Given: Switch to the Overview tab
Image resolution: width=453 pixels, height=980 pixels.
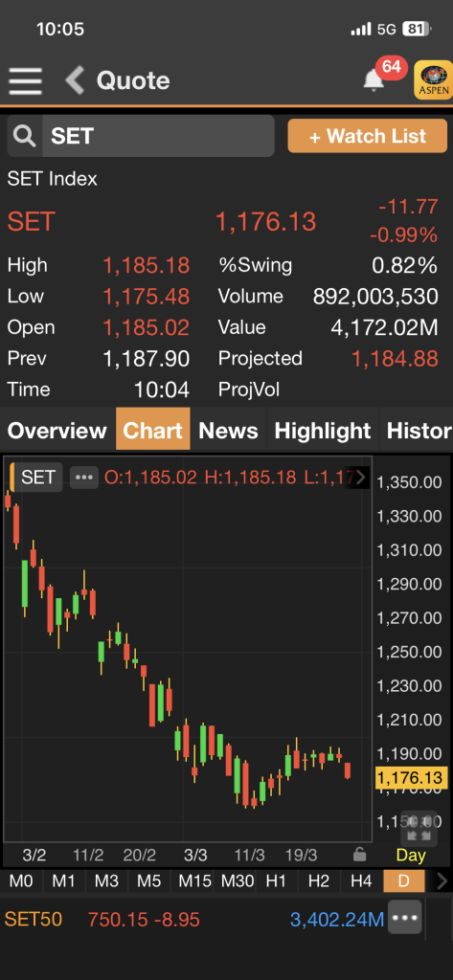Looking at the screenshot, I should 57,430.
